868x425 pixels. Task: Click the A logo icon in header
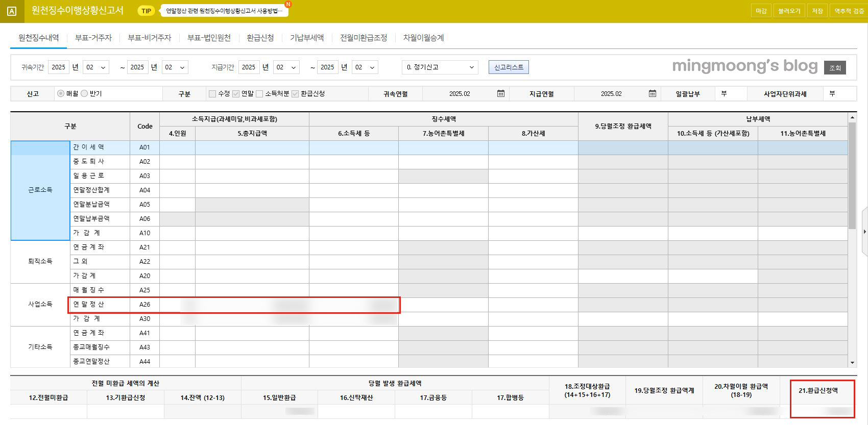point(12,11)
